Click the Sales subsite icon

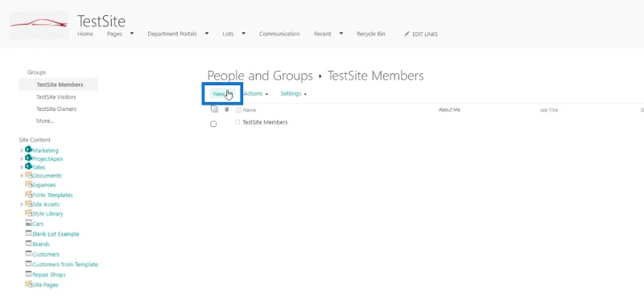click(28, 166)
